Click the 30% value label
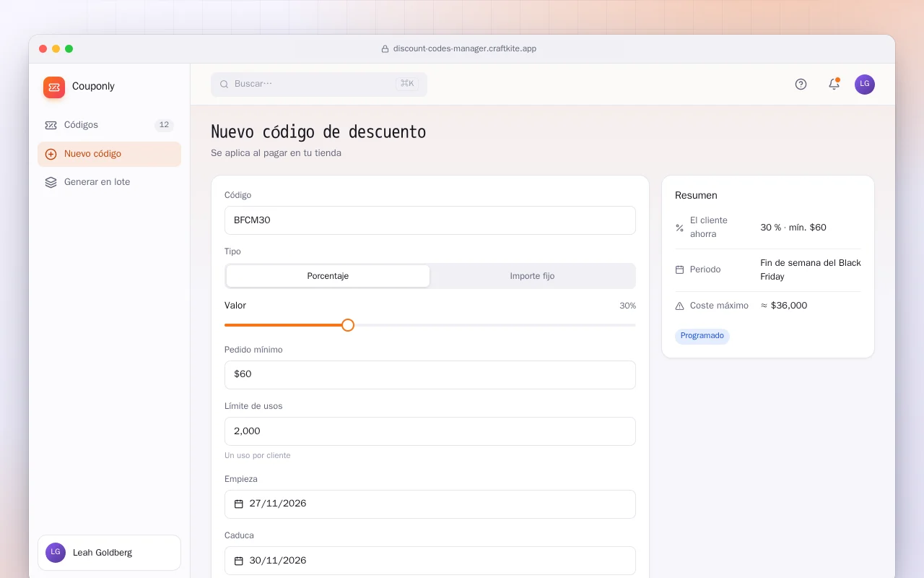924x578 pixels. pyautogui.click(x=627, y=306)
